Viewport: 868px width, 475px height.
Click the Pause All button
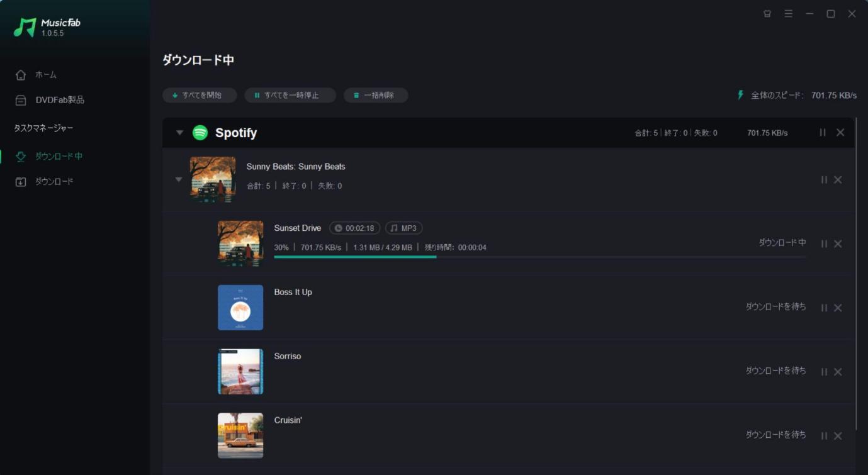point(290,95)
